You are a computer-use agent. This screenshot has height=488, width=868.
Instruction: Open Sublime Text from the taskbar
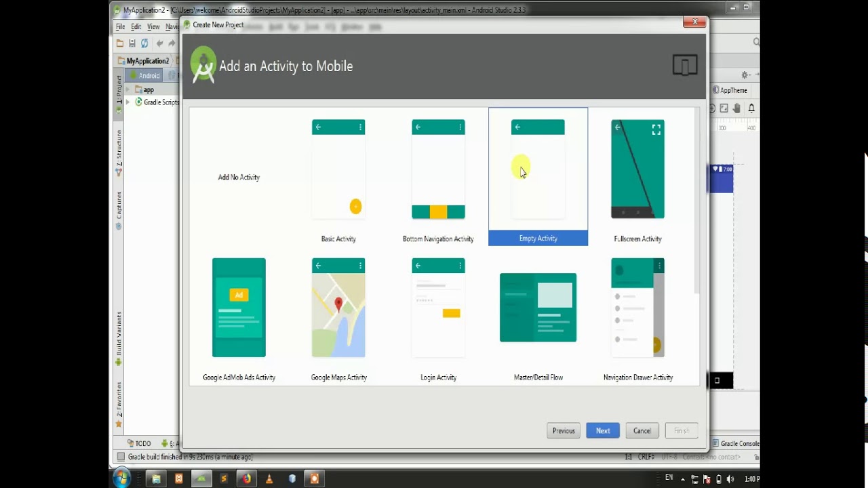point(224,479)
